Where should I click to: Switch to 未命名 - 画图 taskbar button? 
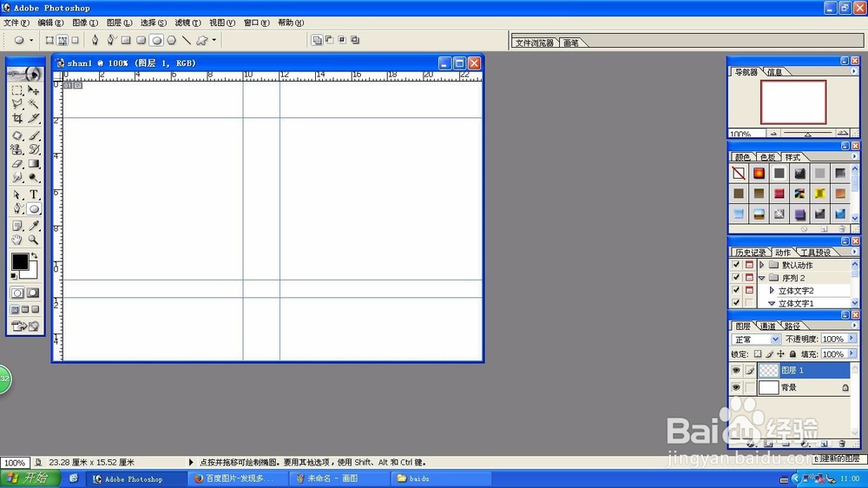pos(340,478)
